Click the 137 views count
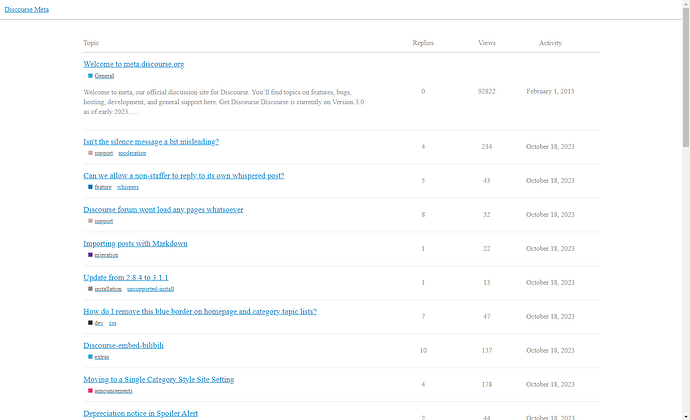690x420 pixels. click(487, 350)
